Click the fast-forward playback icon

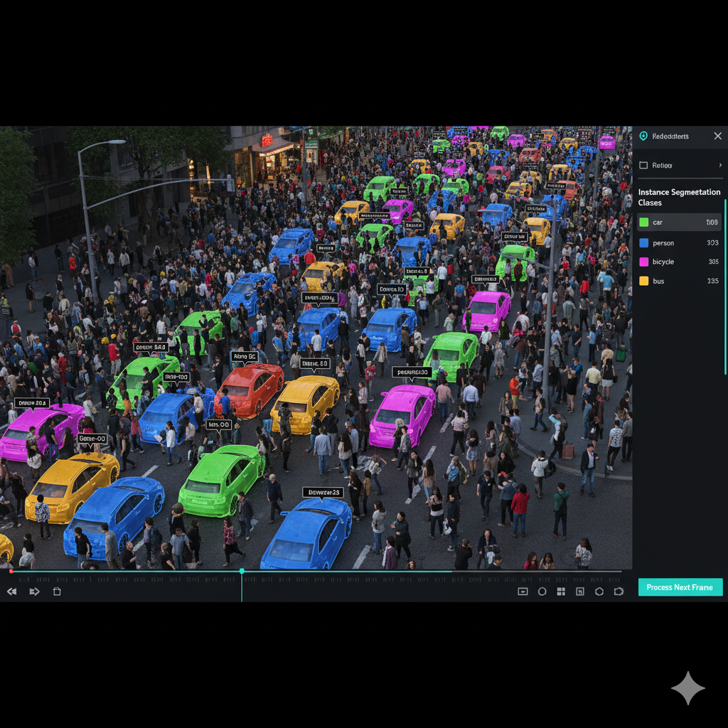point(34,591)
